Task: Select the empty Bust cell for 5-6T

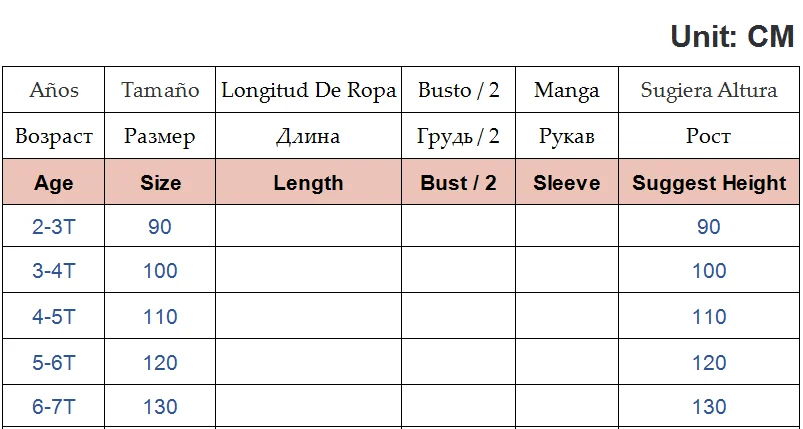Action: pos(458,362)
